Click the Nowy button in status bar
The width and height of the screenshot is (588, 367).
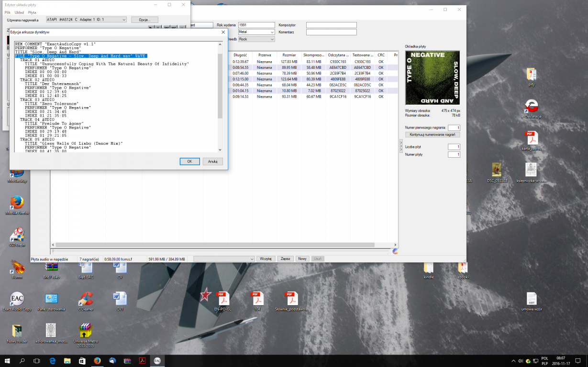[302, 259]
